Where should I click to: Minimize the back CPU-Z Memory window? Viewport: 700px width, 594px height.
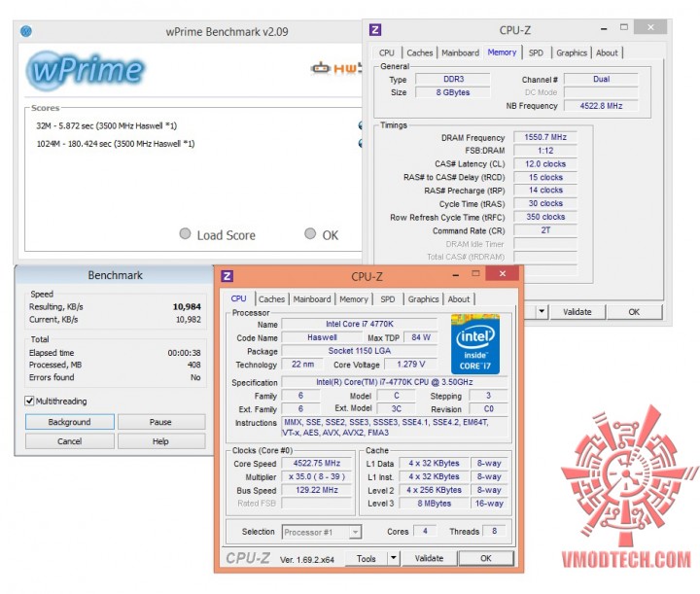tap(604, 28)
